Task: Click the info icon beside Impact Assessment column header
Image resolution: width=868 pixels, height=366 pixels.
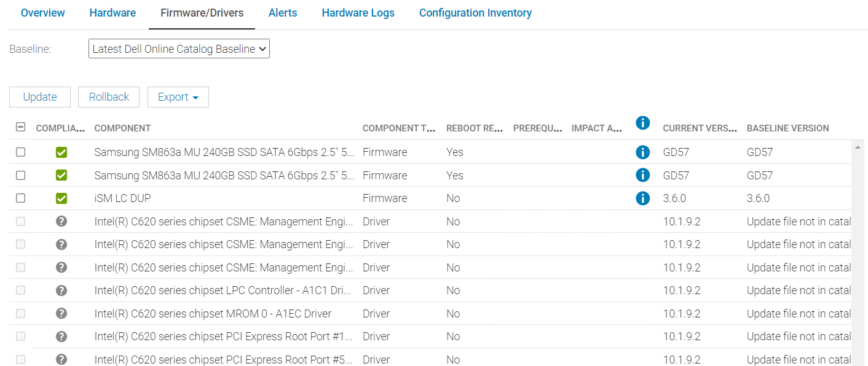Action: click(x=642, y=123)
